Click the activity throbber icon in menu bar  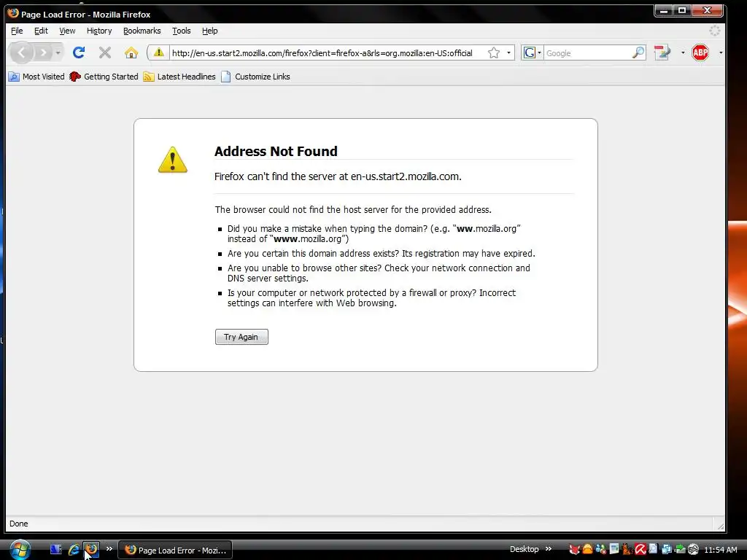(x=715, y=31)
